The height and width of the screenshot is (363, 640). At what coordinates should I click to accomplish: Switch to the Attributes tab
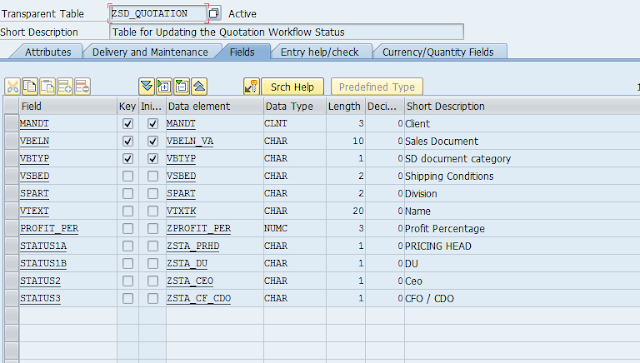tap(48, 52)
